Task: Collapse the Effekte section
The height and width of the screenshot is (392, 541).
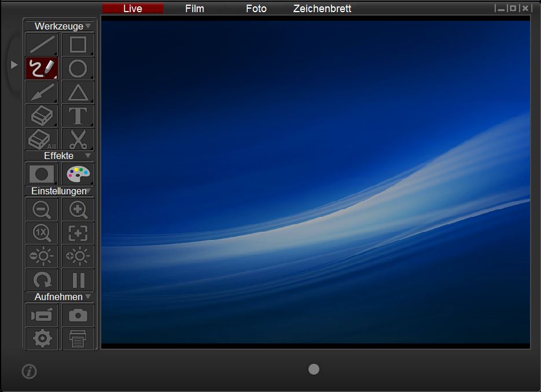Action: pyautogui.click(x=88, y=156)
